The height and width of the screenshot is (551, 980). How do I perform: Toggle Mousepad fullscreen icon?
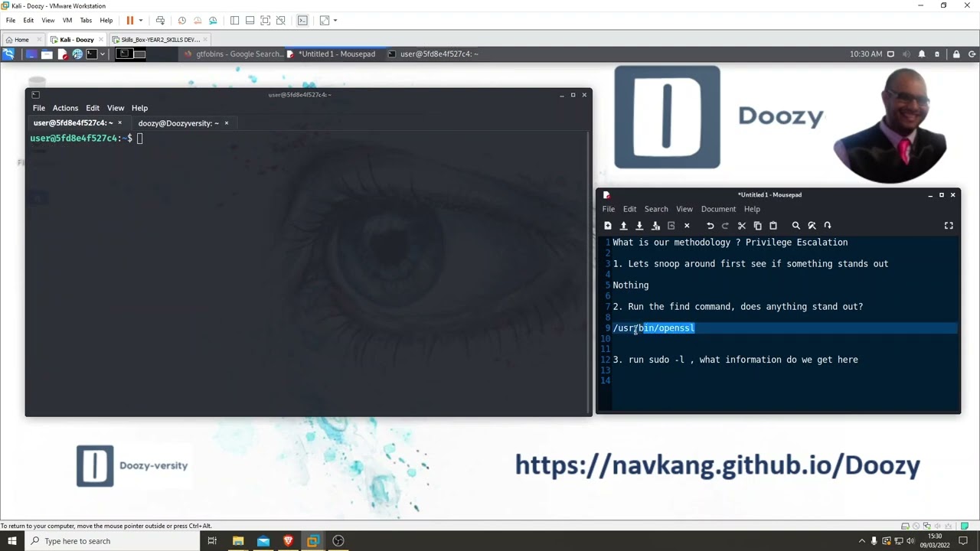coord(949,226)
